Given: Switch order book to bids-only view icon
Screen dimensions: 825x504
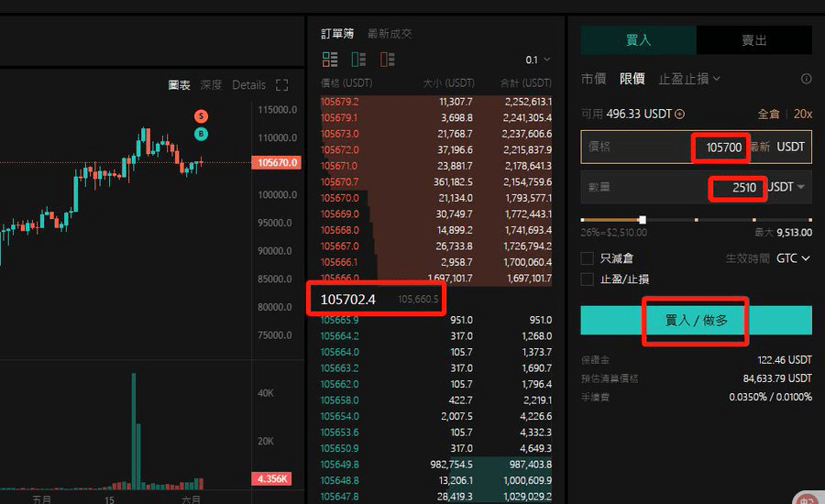Looking at the screenshot, I should point(358,60).
